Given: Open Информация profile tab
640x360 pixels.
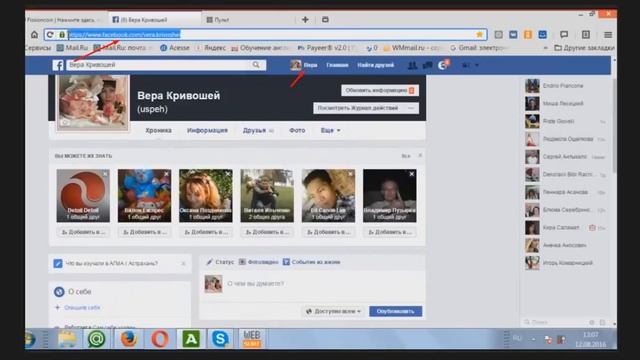Looking at the screenshot, I should click(x=207, y=130).
